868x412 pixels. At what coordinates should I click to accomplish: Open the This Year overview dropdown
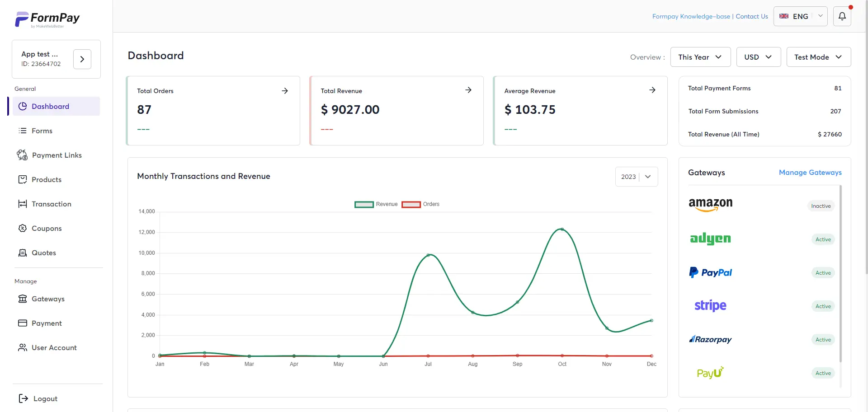click(700, 57)
